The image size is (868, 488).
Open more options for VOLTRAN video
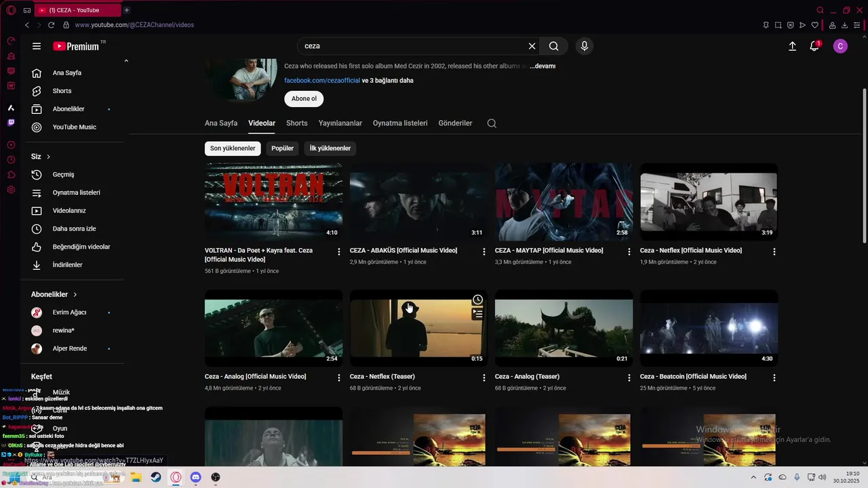(339, 251)
